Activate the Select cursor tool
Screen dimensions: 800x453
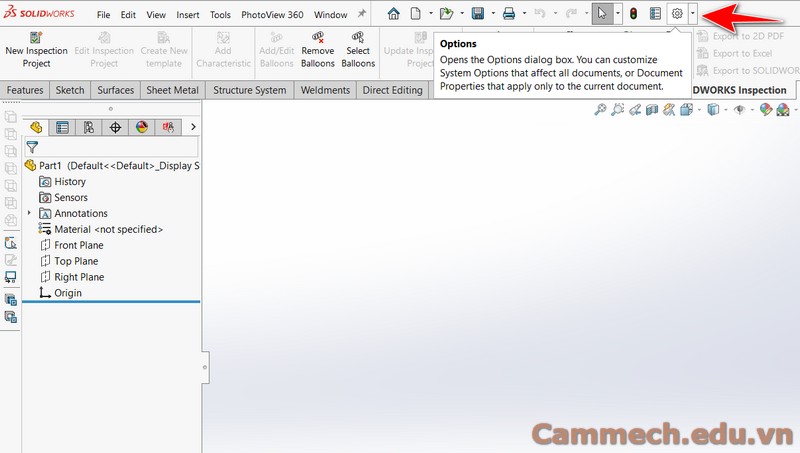[602, 14]
